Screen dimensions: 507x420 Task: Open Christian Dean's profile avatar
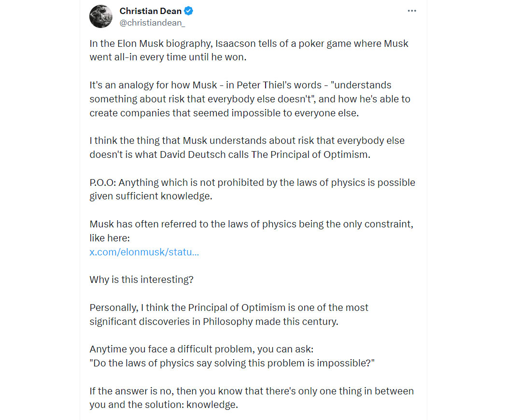coord(101,16)
